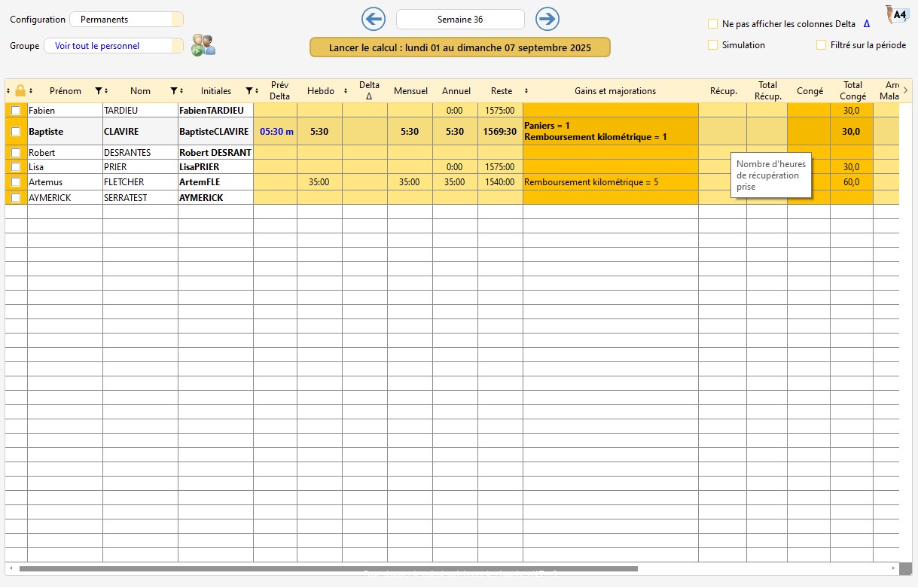This screenshot has width=918, height=588.
Task: Click the 'Lancer le calcul' button
Action: point(459,47)
